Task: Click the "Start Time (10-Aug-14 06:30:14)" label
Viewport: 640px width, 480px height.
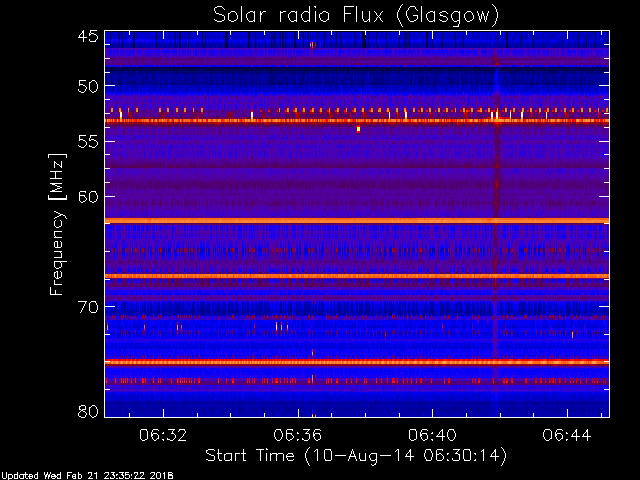Action: point(356,455)
